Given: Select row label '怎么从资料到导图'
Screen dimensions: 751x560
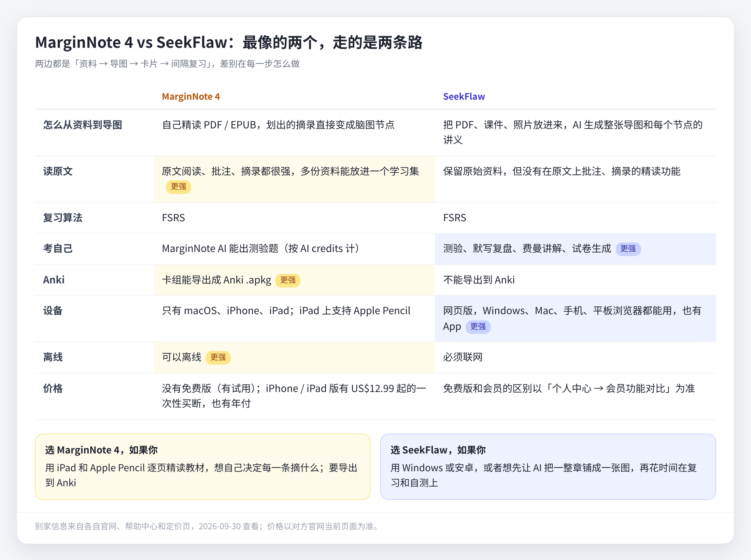Looking at the screenshot, I should click(x=83, y=125).
